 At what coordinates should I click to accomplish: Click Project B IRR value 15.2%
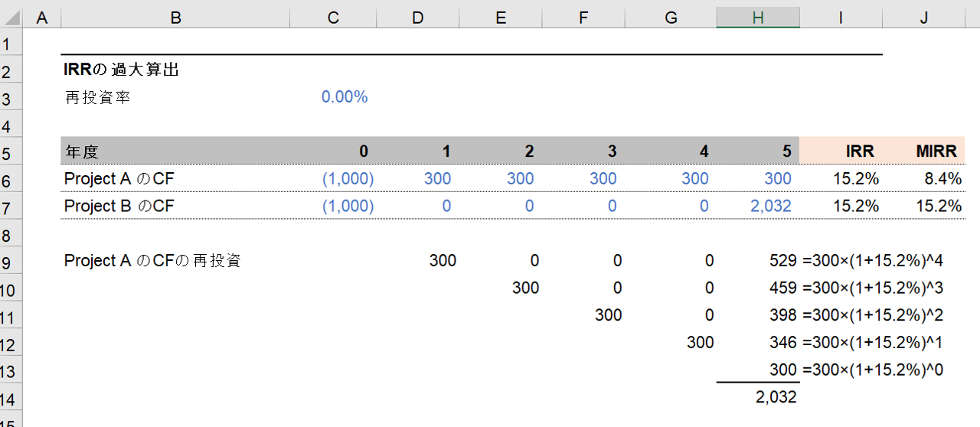point(859,206)
